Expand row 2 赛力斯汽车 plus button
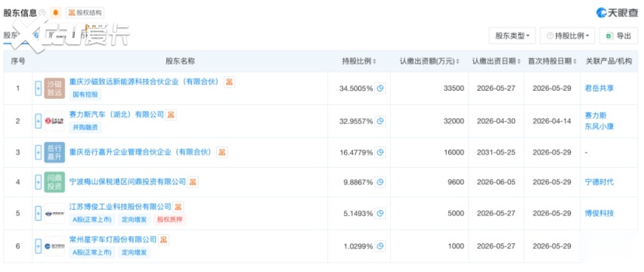The image size is (644, 272). pyautogui.click(x=39, y=121)
